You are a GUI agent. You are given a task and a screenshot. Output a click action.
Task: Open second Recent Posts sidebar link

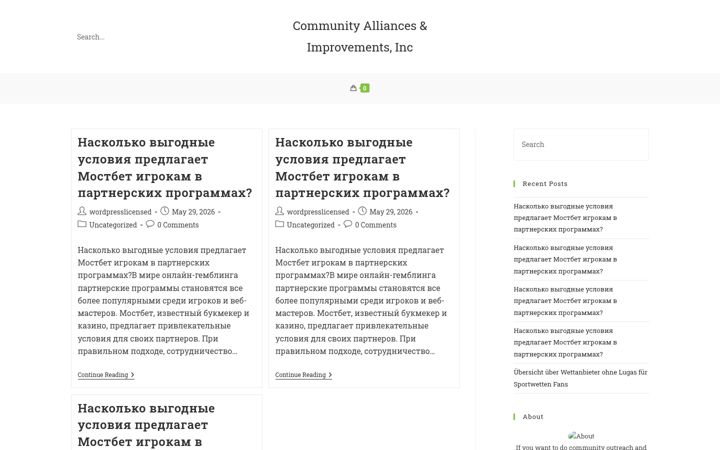point(565,259)
